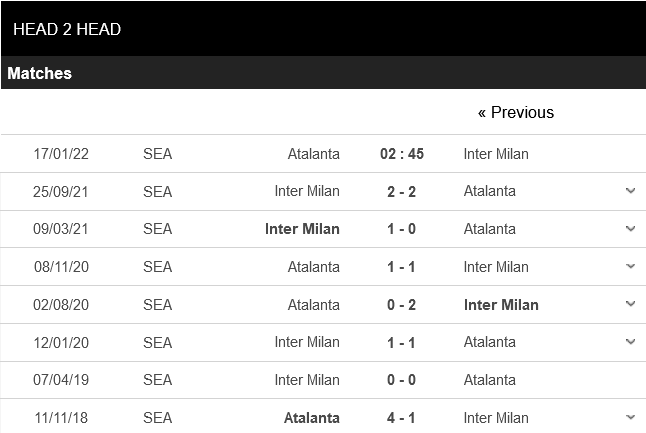This screenshot has width=646, height=433.
Task: Open the 4 - 1 score on 11/11/18
Action: 402,417
